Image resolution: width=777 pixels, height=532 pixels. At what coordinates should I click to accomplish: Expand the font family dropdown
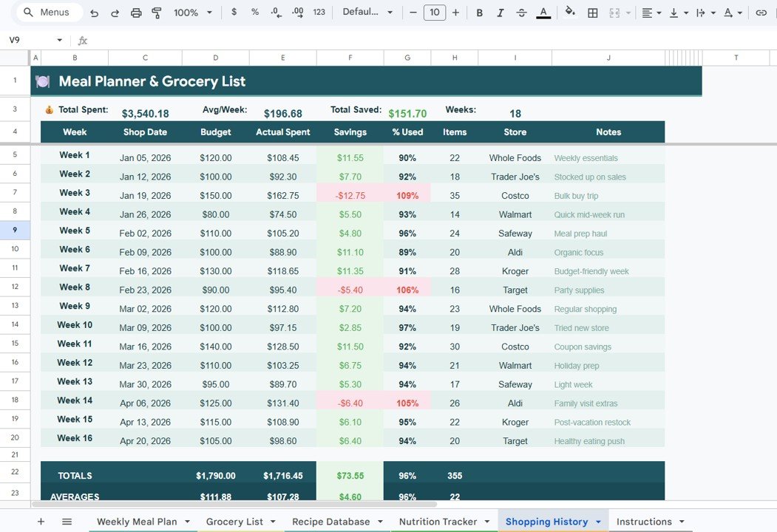[x=369, y=13]
